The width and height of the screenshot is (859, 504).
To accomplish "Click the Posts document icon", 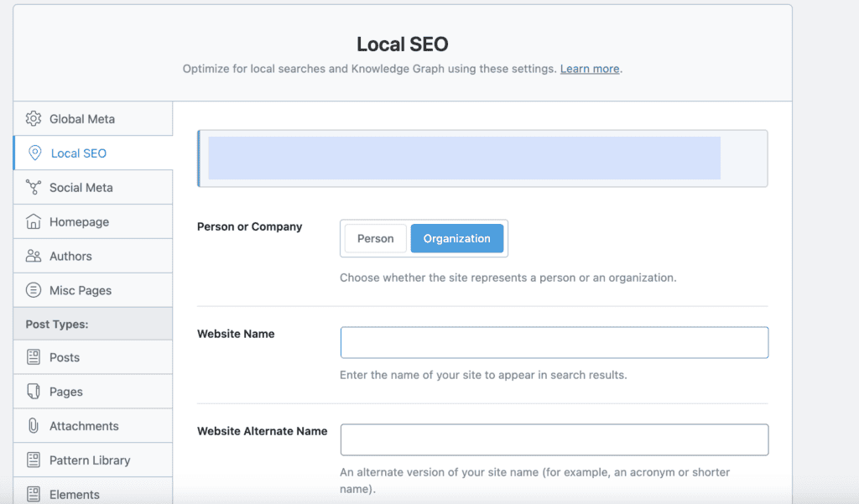I will tap(34, 357).
